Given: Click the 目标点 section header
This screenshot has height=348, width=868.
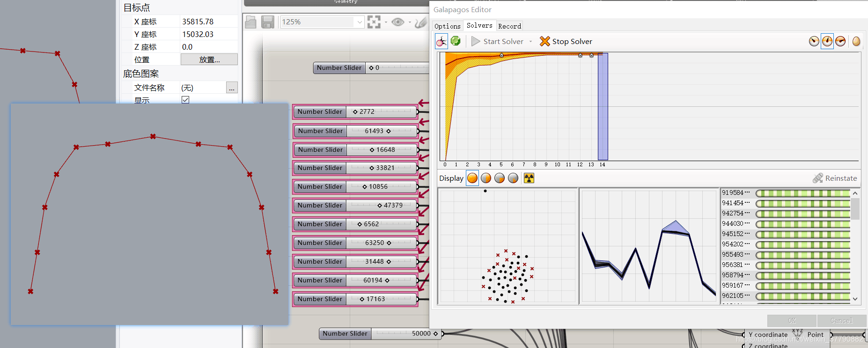Looking at the screenshot, I should pyautogui.click(x=137, y=7).
